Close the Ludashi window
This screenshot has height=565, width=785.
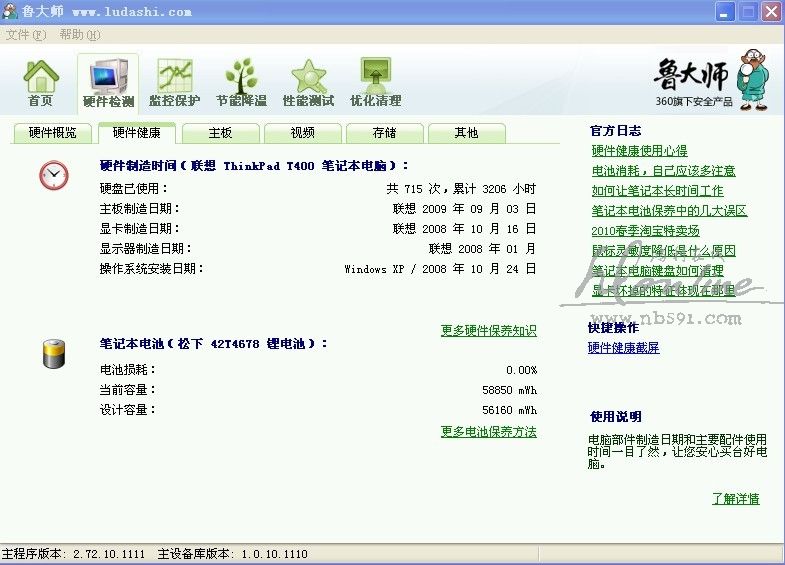coord(772,12)
